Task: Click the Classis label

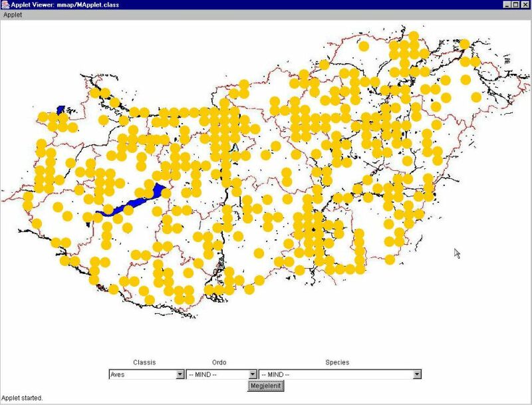Action: point(144,362)
